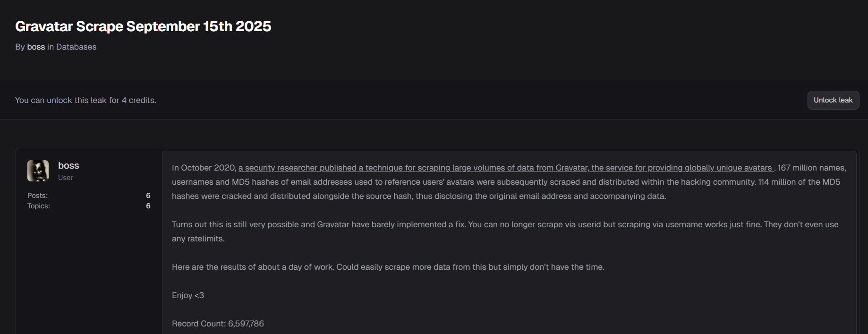Viewport: 868px width, 334px height.
Task: Click the Topics: label in user stats
Action: (x=39, y=206)
